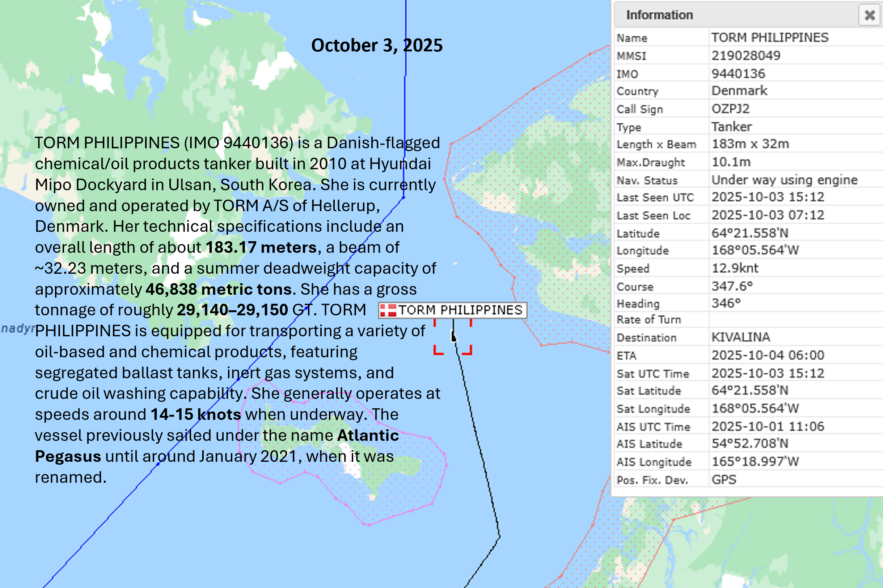Screen dimensions: 883x588
Task: Select the TORM PHILIPPINES map label
Action: (x=460, y=311)
